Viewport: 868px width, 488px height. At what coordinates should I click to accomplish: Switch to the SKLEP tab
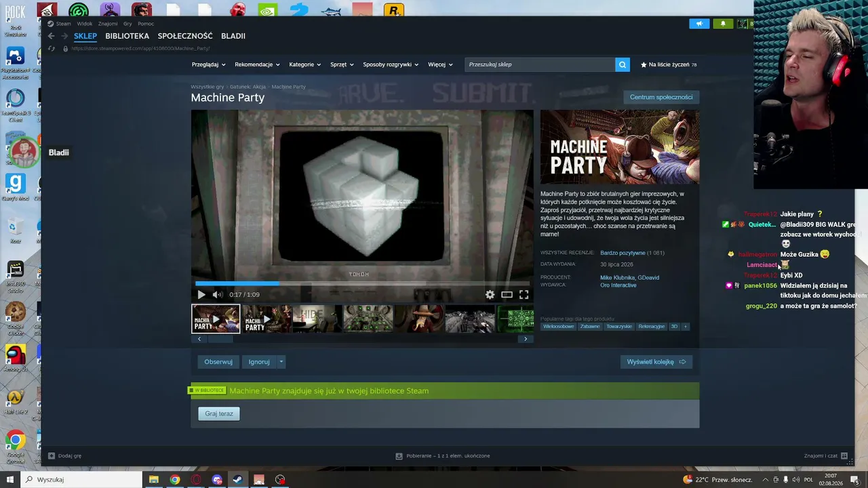85,36
